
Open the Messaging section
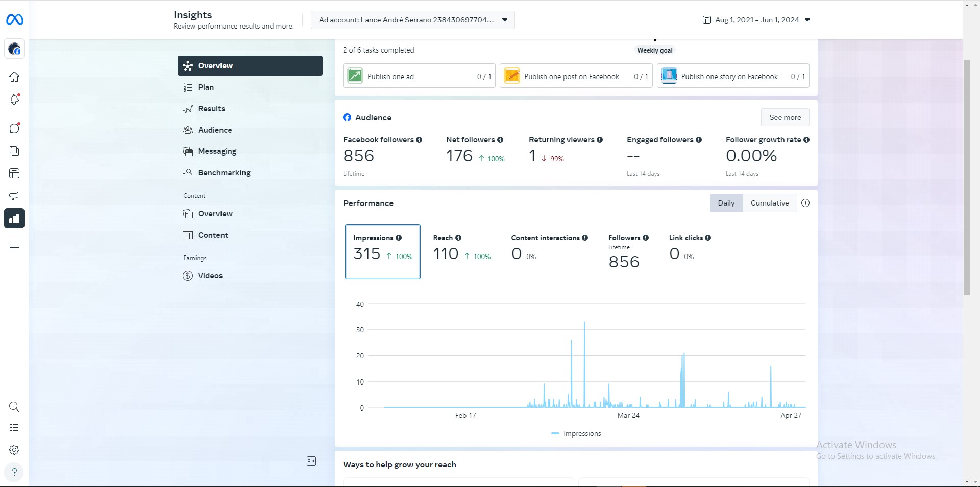(250, 151)
